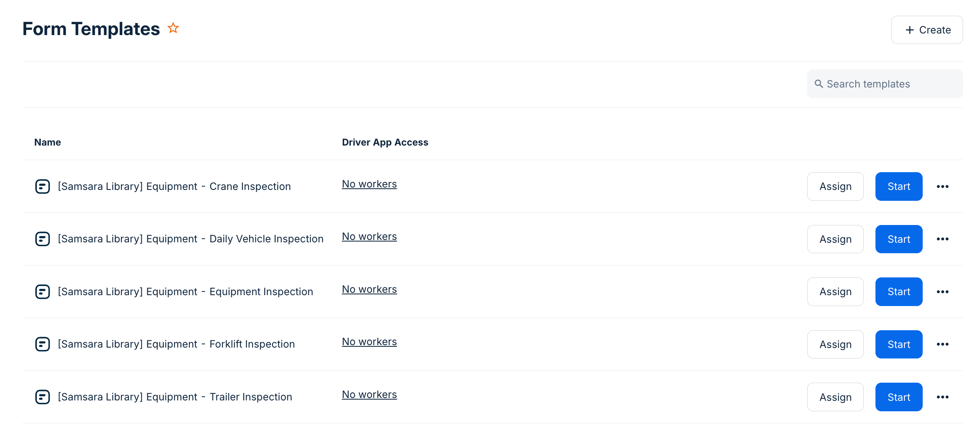Assign the Crane Inspection template
Image resolution: width=980 pixels, height=425 pixels.
click(x=835, y=186)
